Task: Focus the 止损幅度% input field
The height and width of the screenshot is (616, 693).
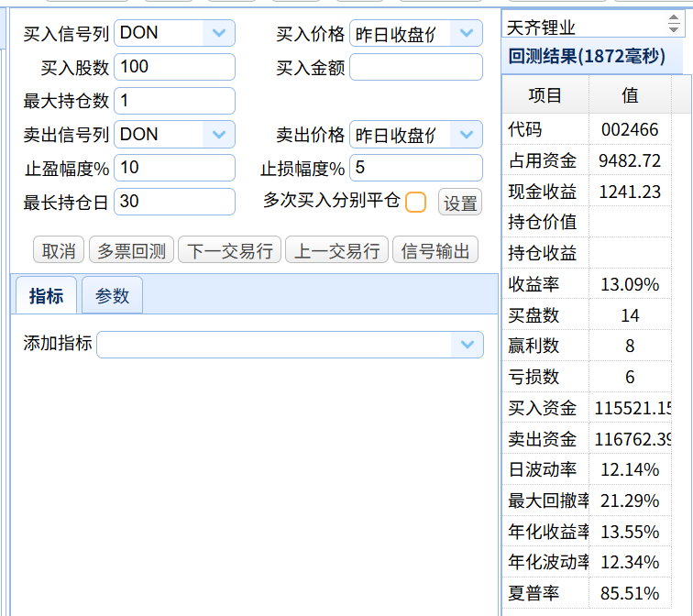Action: tap(416, 168)
